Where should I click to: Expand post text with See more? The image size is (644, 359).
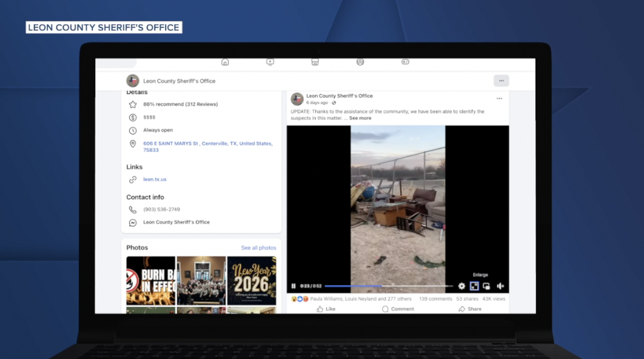pyautogui.click(x=360, y=118)
